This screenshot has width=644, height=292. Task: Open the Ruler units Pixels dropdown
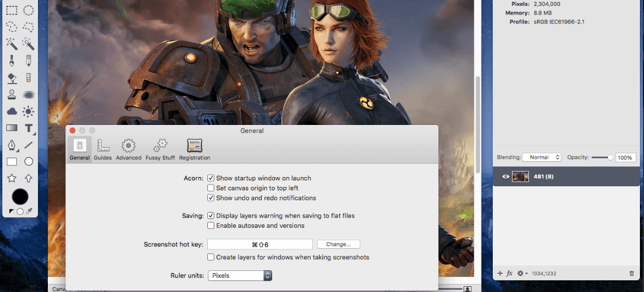[240, 276]
